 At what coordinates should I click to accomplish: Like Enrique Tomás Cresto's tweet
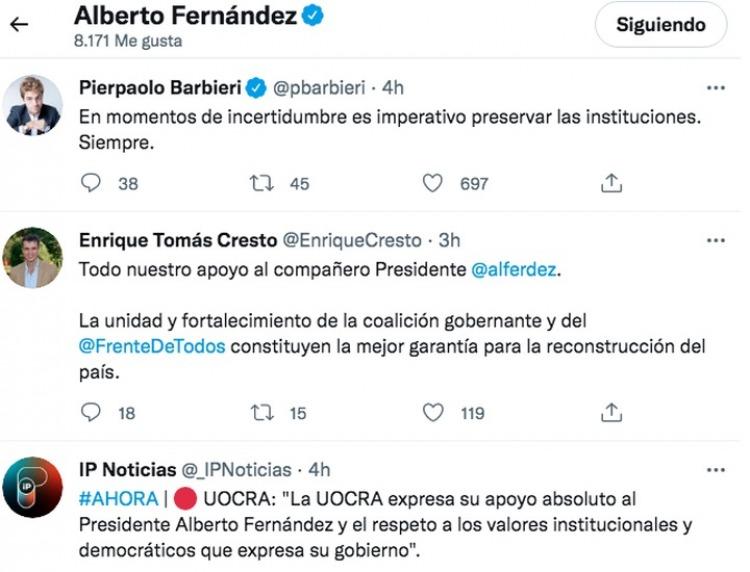coord(433,412)
